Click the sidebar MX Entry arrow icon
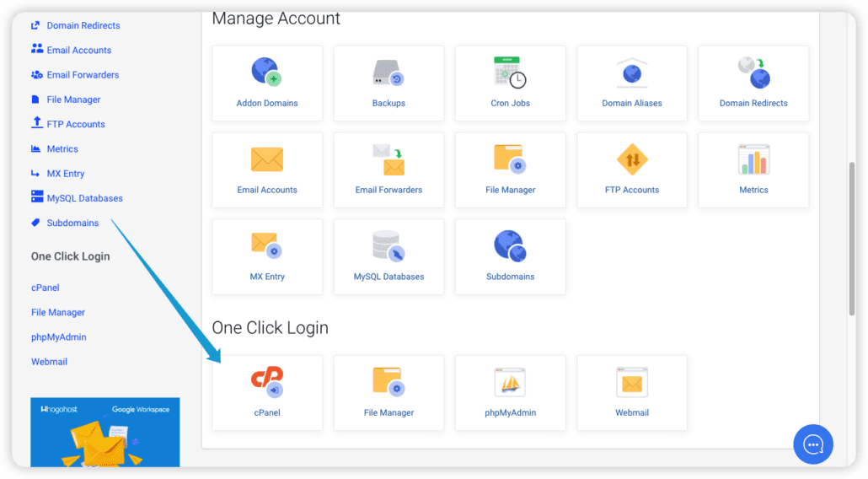This screenshot has height=479, width=868. (35, 174)
